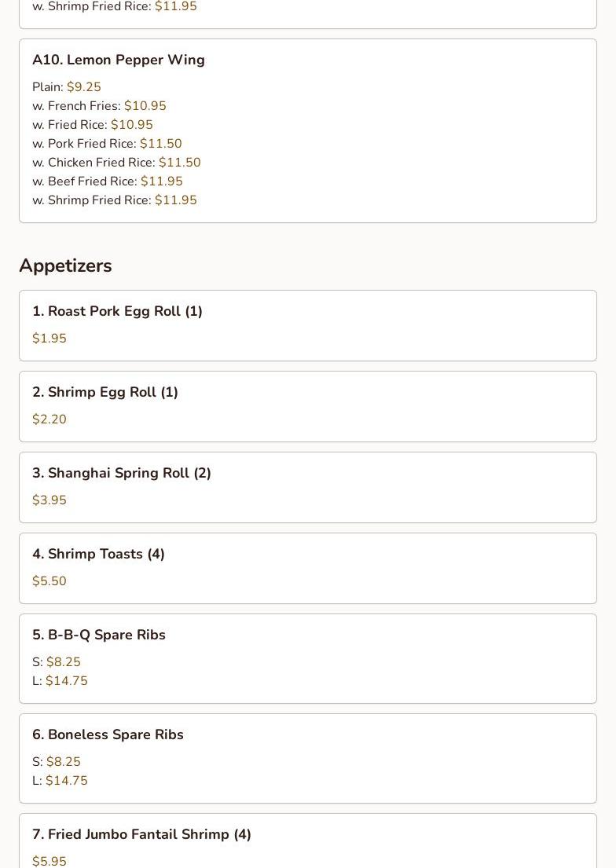The width and height of the screenshot is (616, 868).
Task: Click the $2.20 Shrimp Egg Roll price
Action: tap(49, 419)
